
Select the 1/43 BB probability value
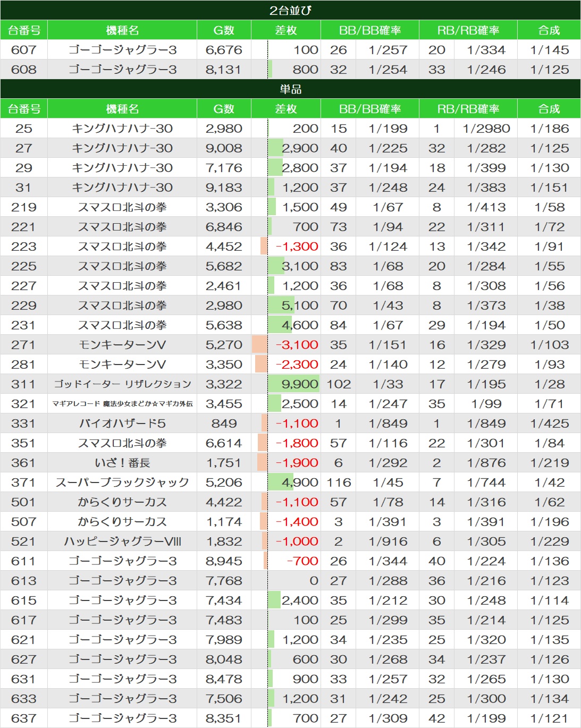[388, 306]
